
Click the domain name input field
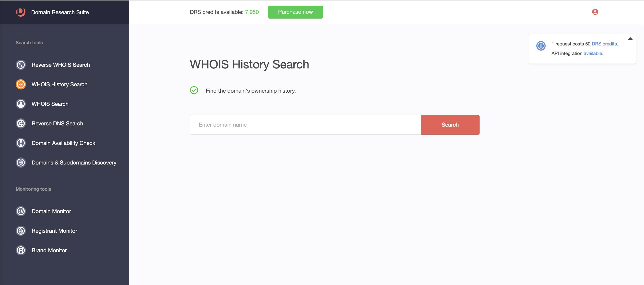tap(306, 125)
